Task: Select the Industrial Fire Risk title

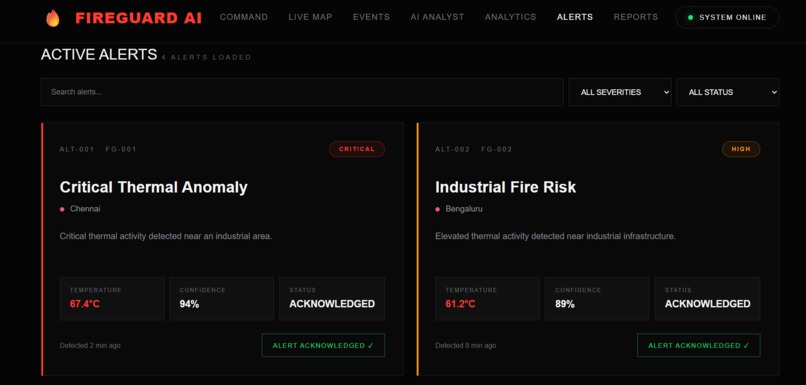Action: pyautogui.click(x=505, y=187)
